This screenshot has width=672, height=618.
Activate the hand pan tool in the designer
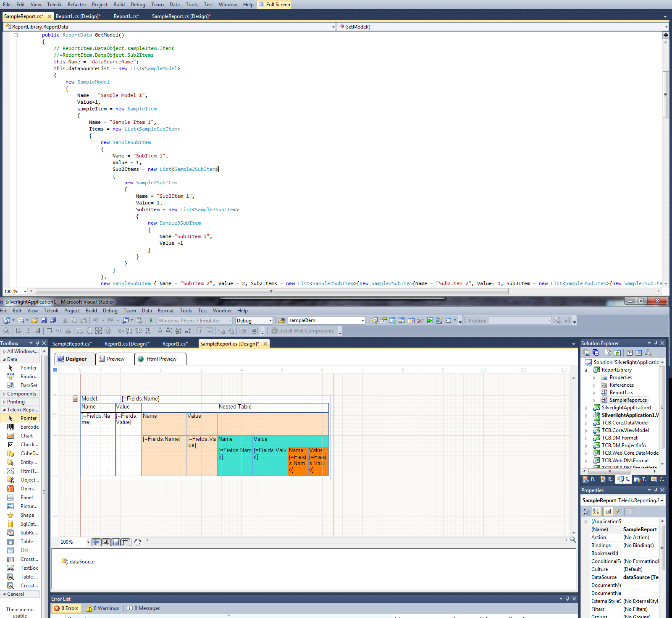point(137,542)
